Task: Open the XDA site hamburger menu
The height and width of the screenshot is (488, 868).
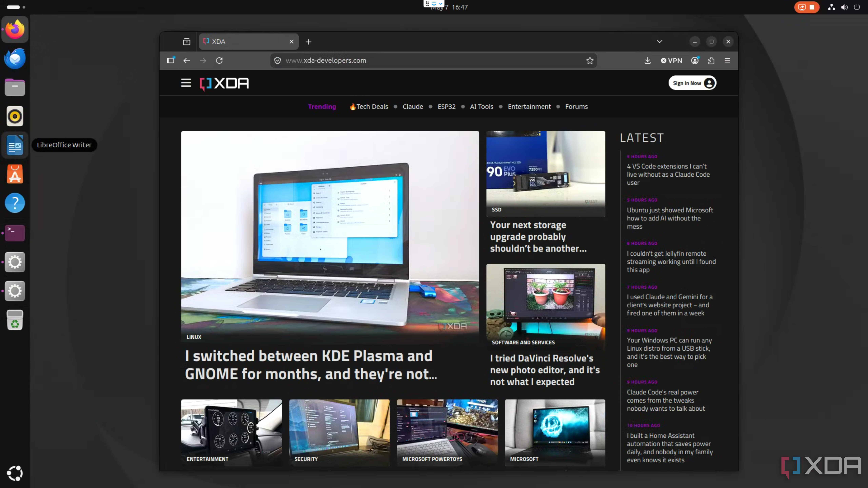Action: click(x=186, y=83)
